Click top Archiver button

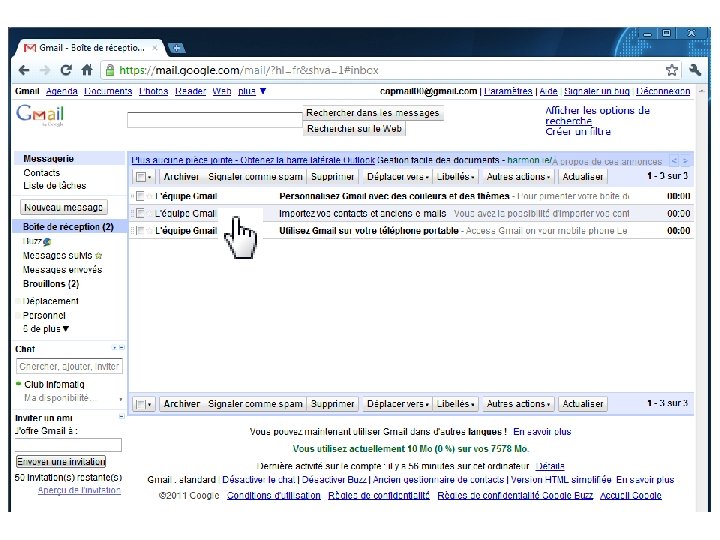(x=181, y=177)
